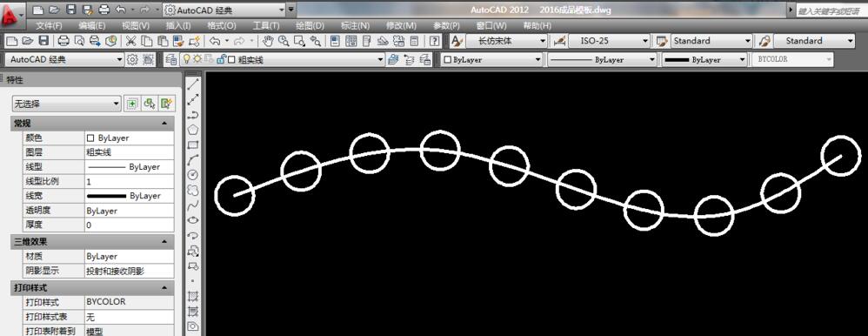
Task: Click the Publish icon in standard toolbar
Action: 95,40
